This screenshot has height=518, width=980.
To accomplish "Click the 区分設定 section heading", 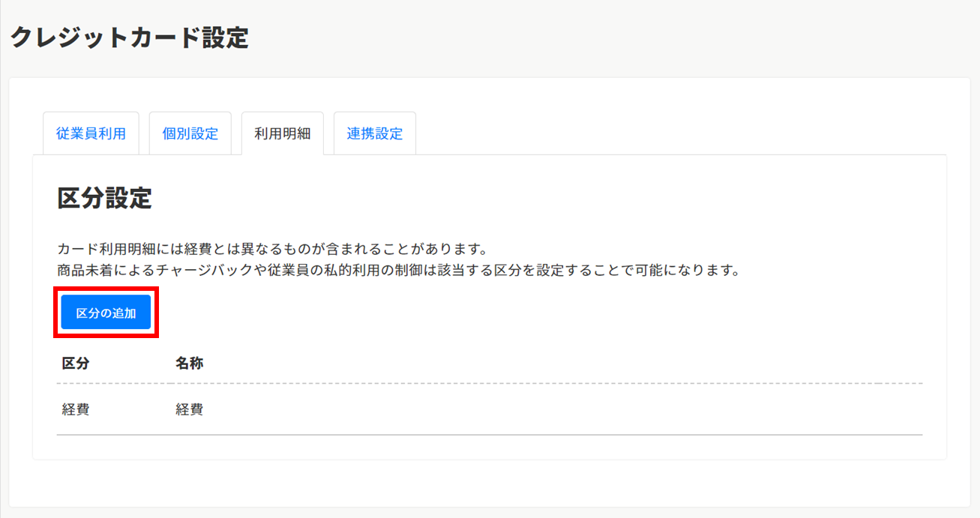I will point(104,199).
